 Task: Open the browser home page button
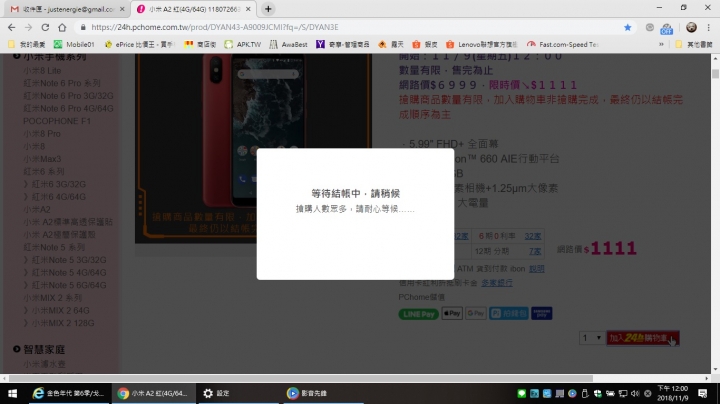click(62, 28)
